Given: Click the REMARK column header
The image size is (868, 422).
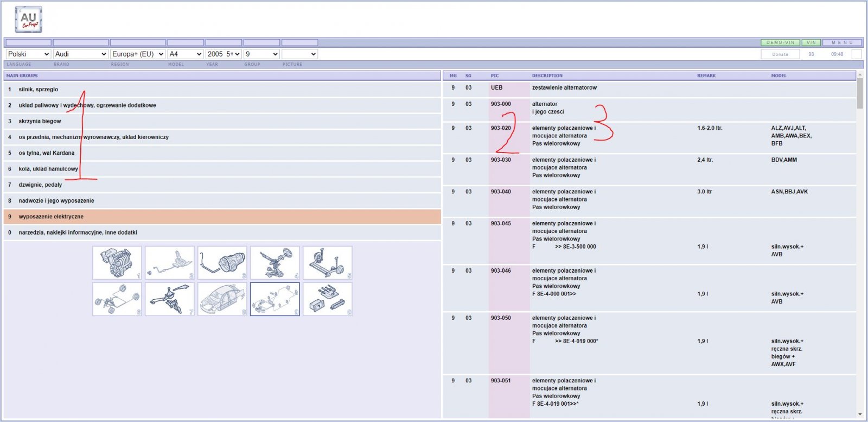Looking at the screenshot, I should pyautogui.click(x=706, y=76).
